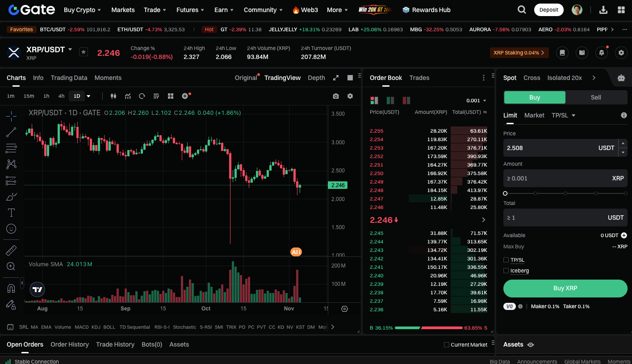Toggle the magnet snap tool
The width and height of the screenshot is (632, 364).
[11, 288]
